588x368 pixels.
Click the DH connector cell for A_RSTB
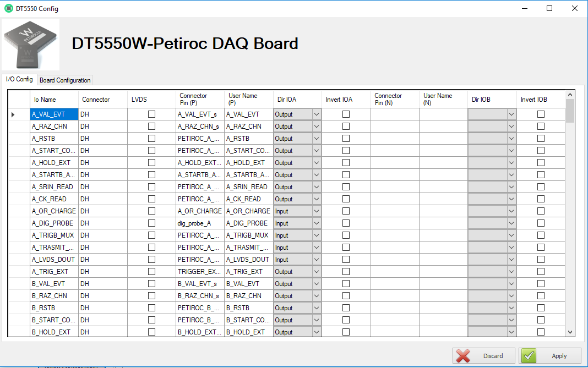(x=103, y=139)
